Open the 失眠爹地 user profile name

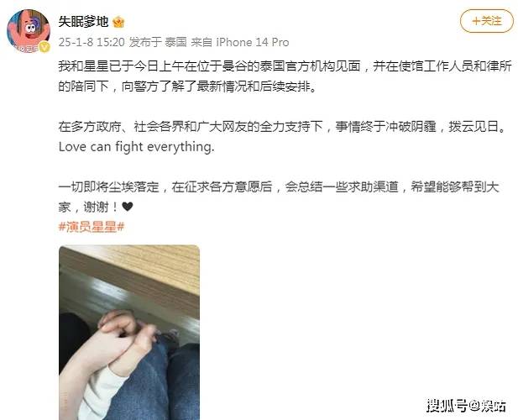point(84,22)
